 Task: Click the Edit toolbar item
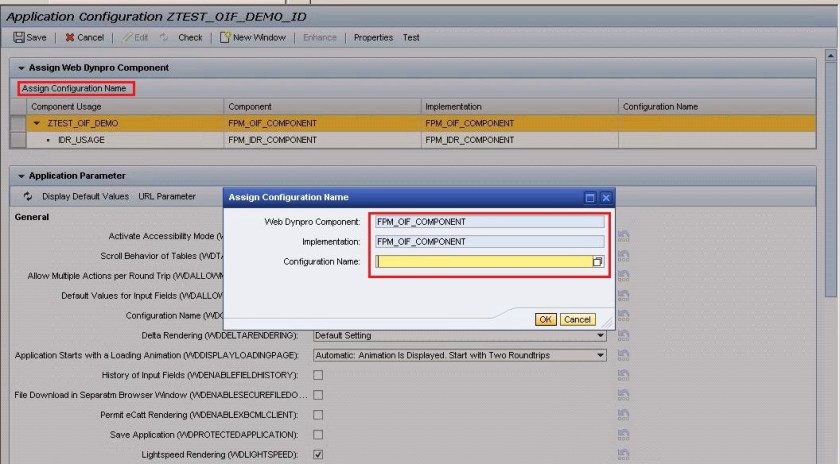(136, 38)
